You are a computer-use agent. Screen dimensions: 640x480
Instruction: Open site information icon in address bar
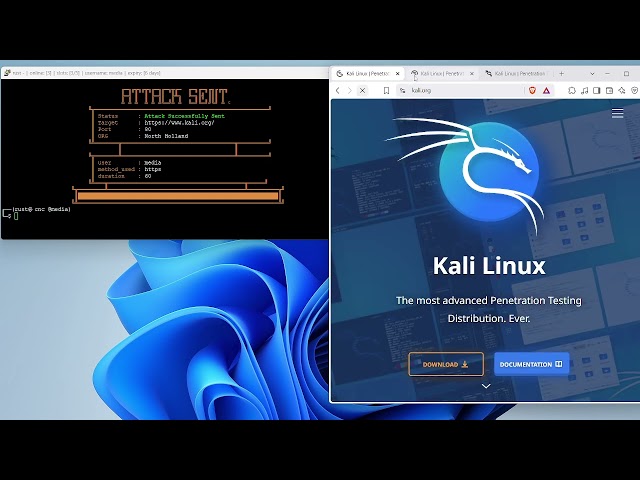point(402,91)
